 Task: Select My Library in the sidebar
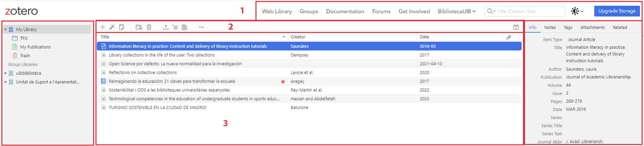(x=47, y=29)
